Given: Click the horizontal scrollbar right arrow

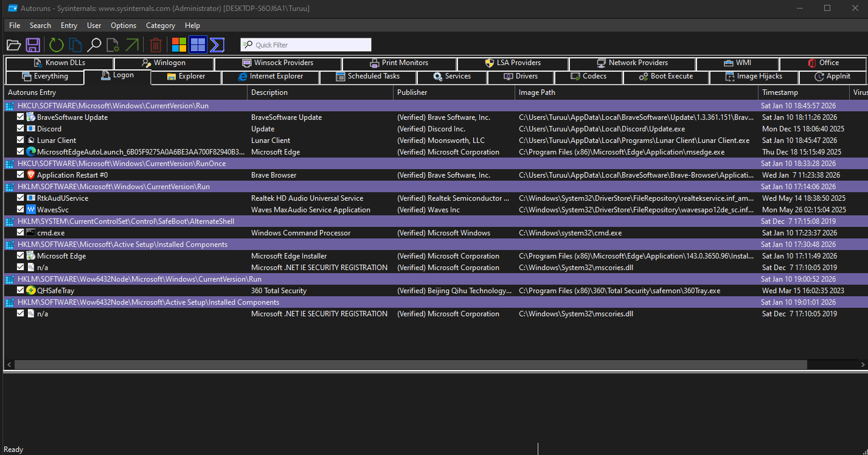Looking at the screenshot, I should 863,364.
